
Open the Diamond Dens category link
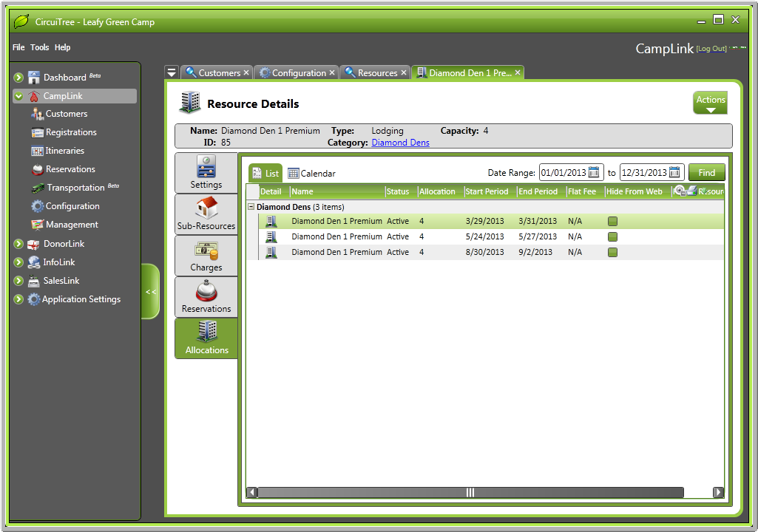[400, 143]
